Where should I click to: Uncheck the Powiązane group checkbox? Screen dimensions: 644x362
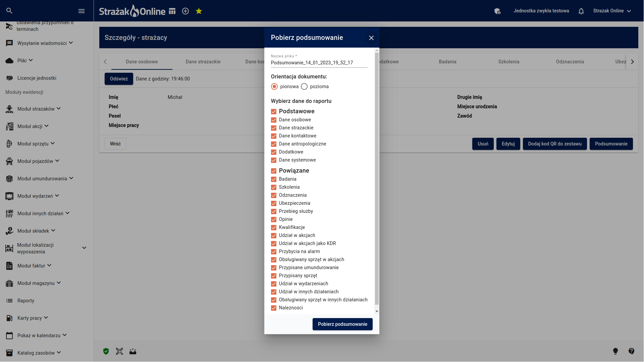(274, 171)
